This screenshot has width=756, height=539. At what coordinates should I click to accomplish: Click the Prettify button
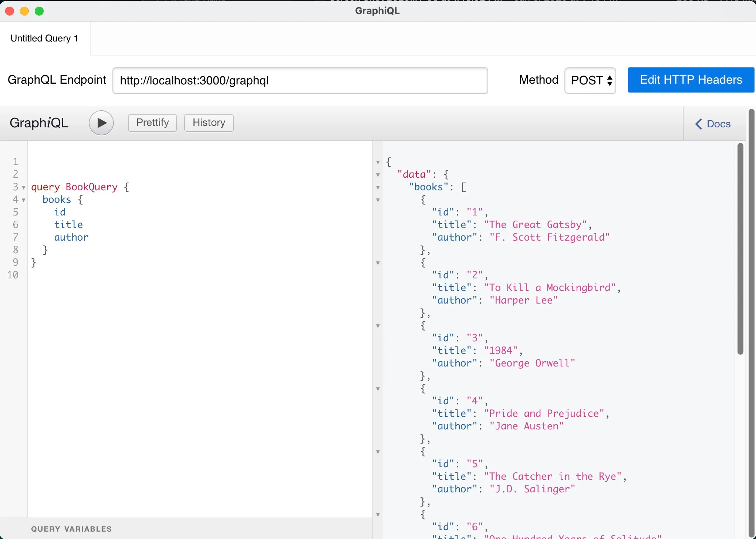(x=152, y=123)
